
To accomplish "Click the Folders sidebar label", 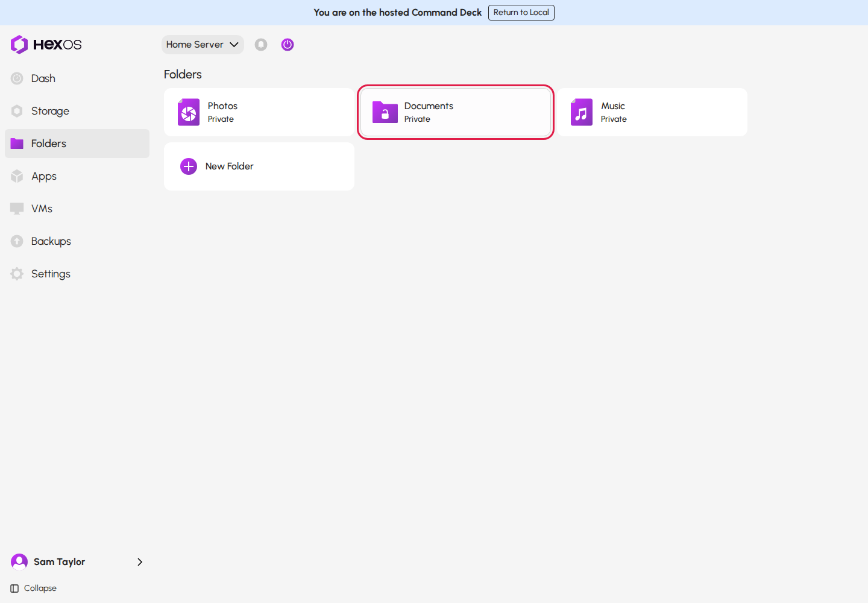I will click(49, 144).
